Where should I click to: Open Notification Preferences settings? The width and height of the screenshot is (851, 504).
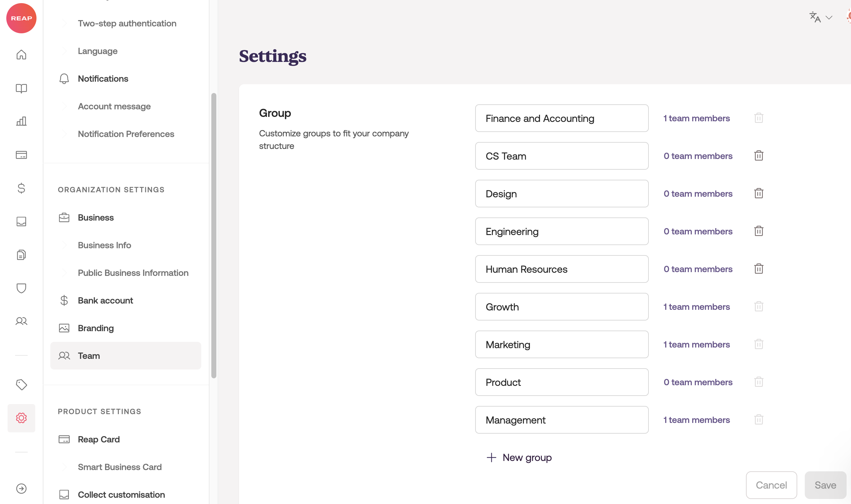[x=126, y=134]
